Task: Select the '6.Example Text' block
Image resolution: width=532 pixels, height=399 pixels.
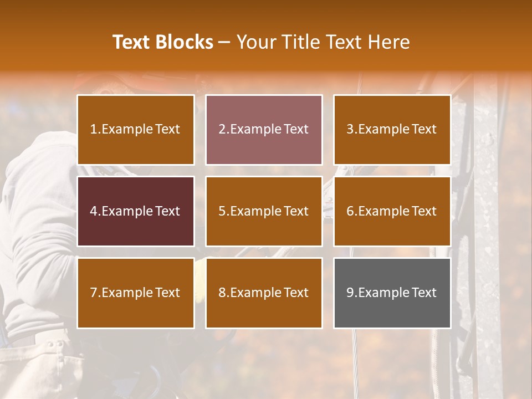Action: pos(392,211)
